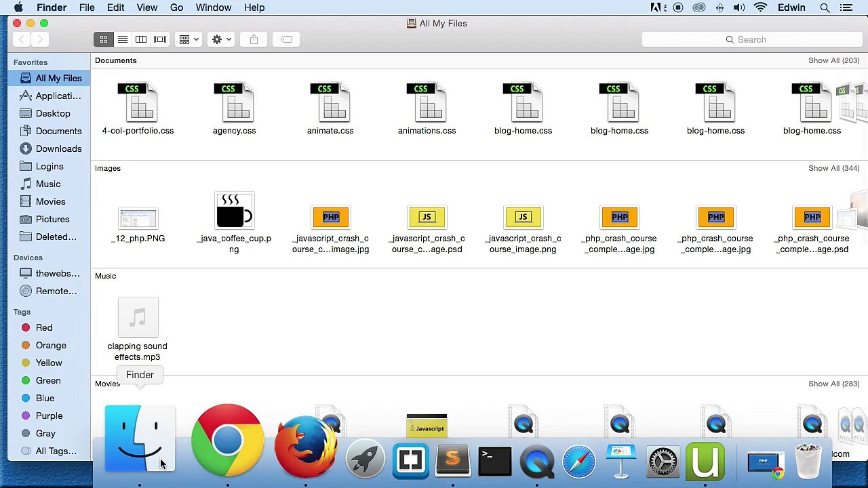Viewport: 868px width, 488px height.
Task: Show All 203 Documents
Action: 833,60
